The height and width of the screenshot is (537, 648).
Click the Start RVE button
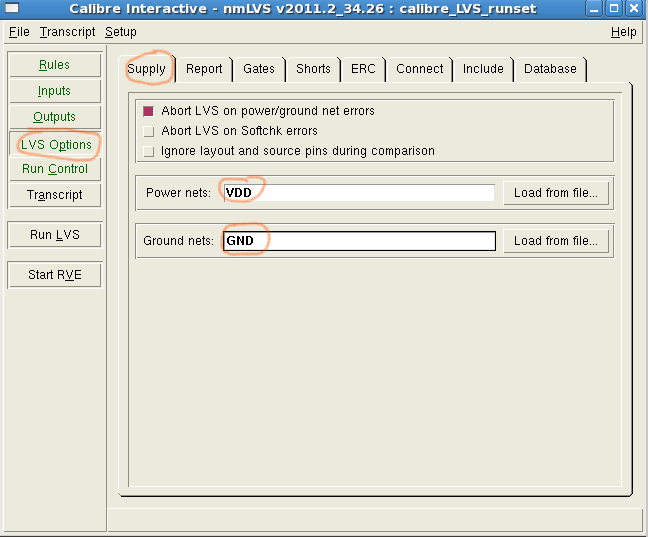point(54,274)
